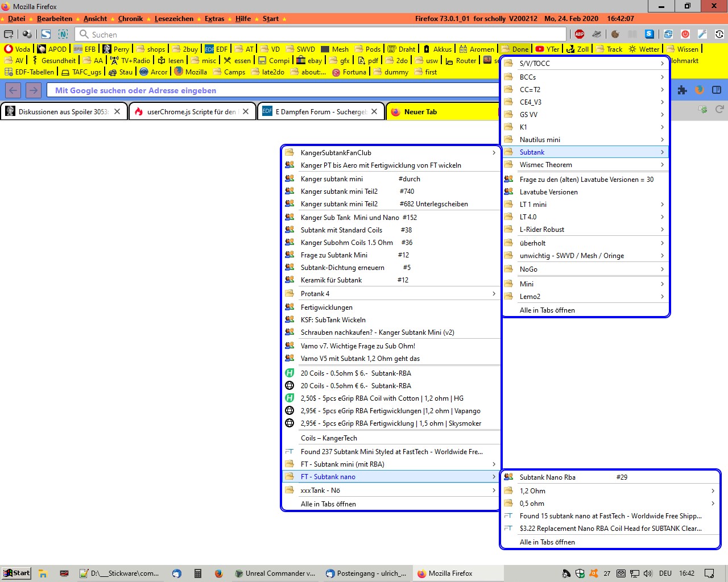The width and height of the screenshot is (728, 582).
Task: Open the sidebar panel icon
Action: click(717, 90)
